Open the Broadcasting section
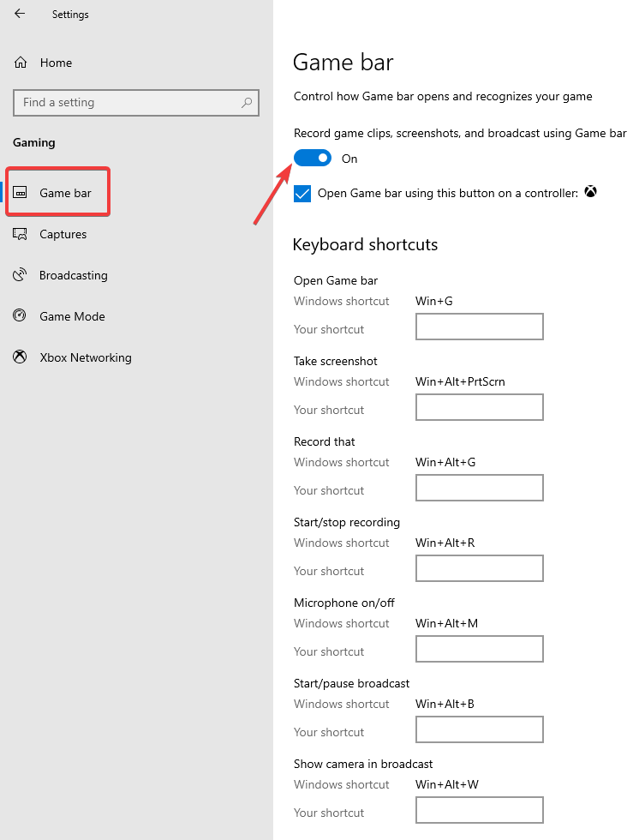633x840 pixels. [74, 275]
